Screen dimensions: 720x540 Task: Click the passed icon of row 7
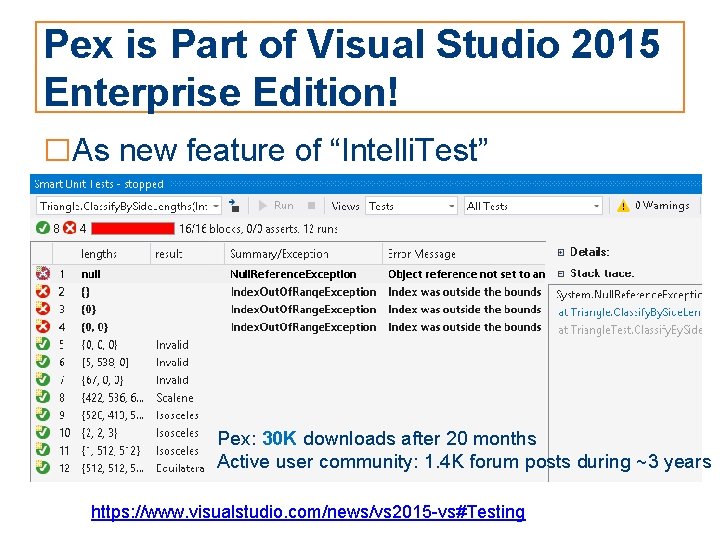coord(43,380)
